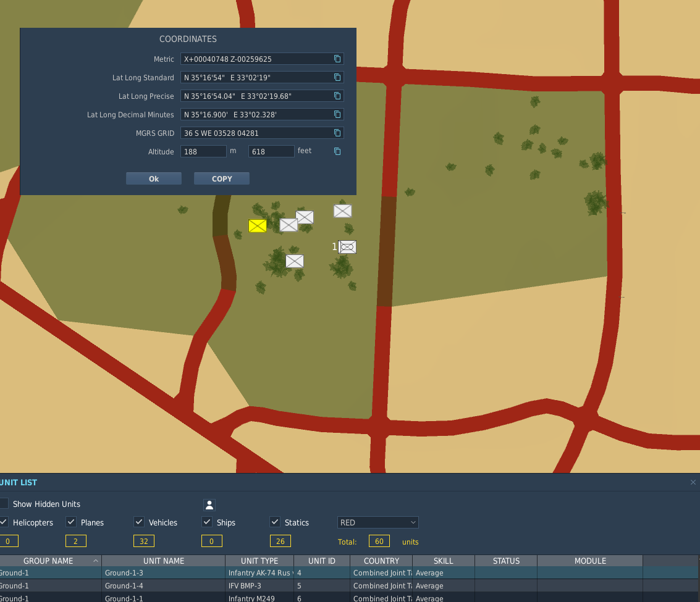This screenshot has width=700, height=602.
Task: Uncheck the Planes filter checkbox
Action: (71, 522)
